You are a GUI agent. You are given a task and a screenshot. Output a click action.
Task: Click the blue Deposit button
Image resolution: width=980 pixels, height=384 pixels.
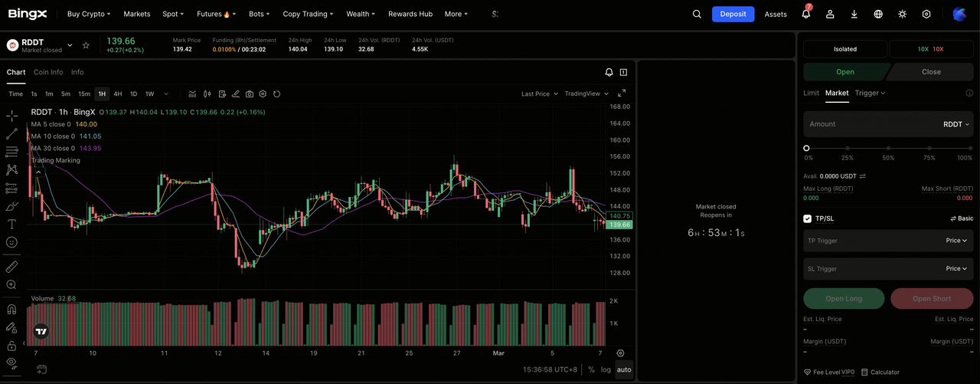coord(733,14)
